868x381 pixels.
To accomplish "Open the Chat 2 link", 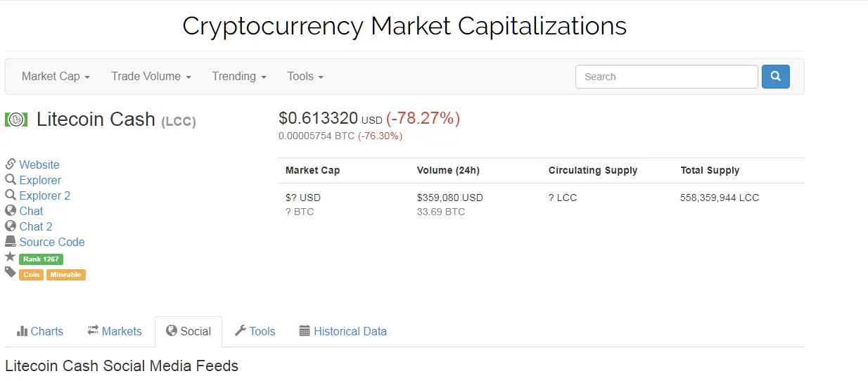I will tap(36, 226).
